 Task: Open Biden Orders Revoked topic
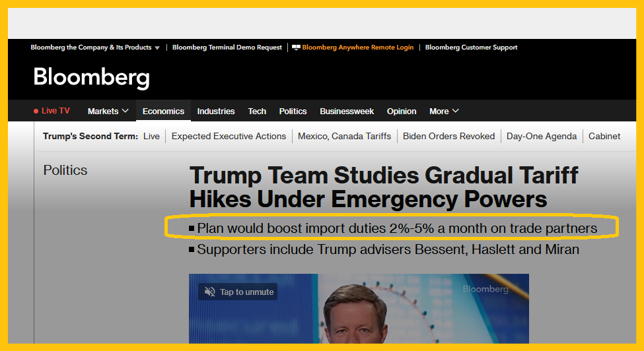tap(448, 136)
